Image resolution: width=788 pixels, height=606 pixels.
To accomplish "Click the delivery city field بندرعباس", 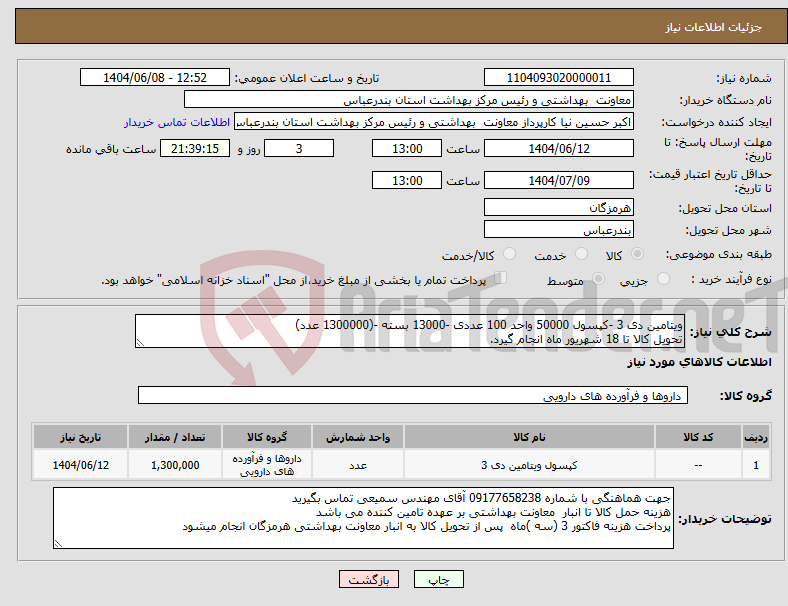I will [558, 229].
